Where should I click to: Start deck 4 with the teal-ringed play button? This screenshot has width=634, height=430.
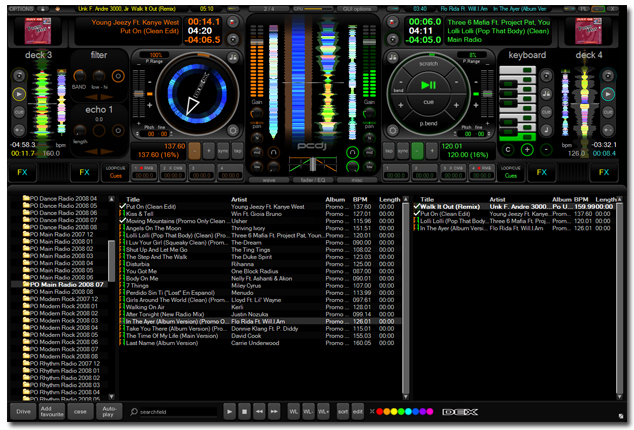(608, 94)
